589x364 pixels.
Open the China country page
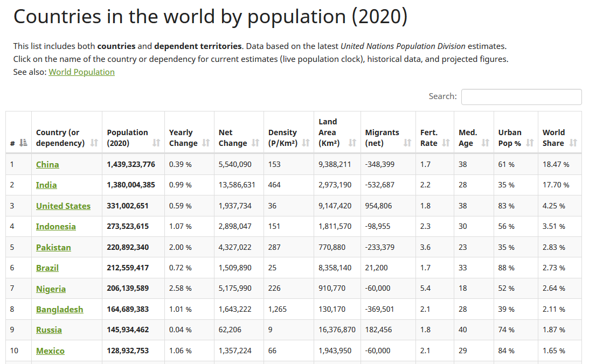coord(47,164)
